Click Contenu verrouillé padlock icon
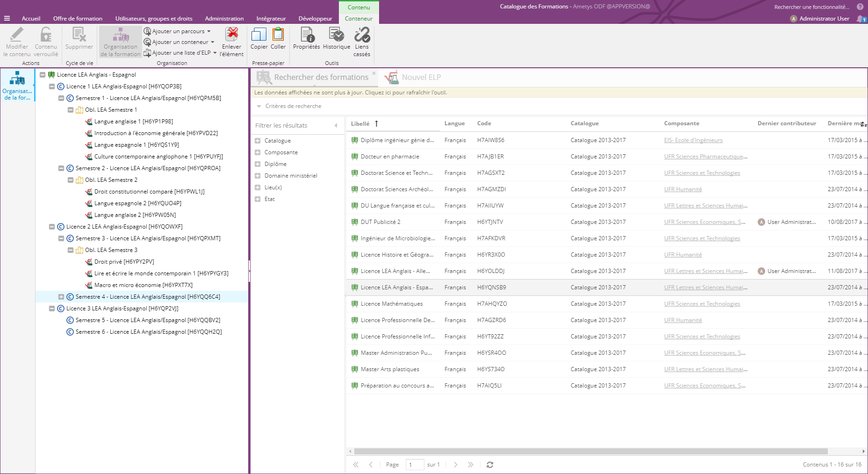This screenshot has height=474, width=868. (x=46, y=35)
